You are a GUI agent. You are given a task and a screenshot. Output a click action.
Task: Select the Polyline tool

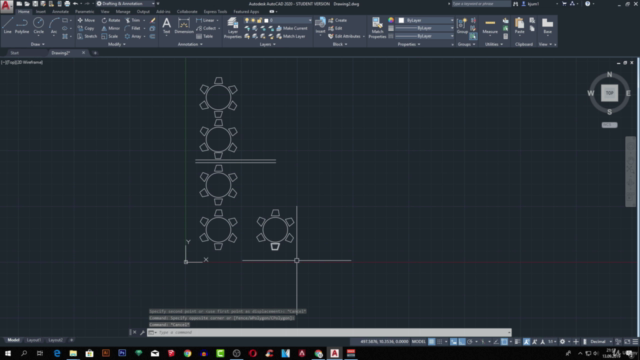22,25
